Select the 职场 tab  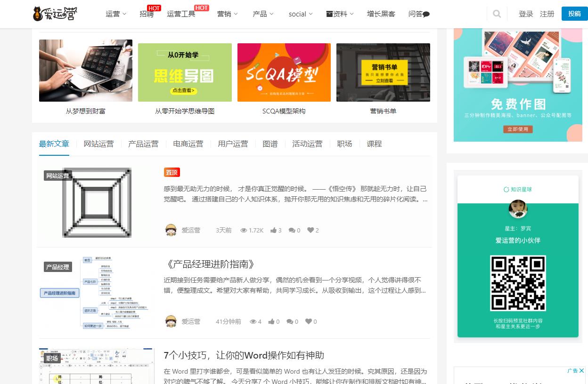pyautogui.click(x=344, y=144)
